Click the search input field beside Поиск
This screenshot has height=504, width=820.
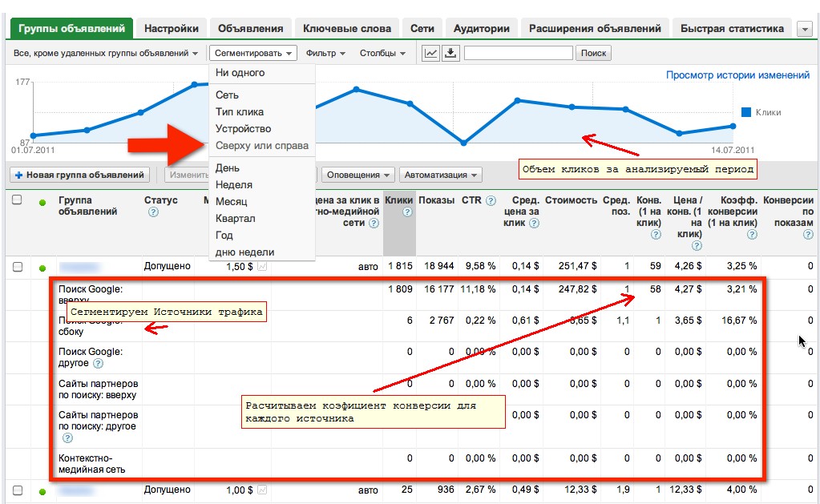519,53
